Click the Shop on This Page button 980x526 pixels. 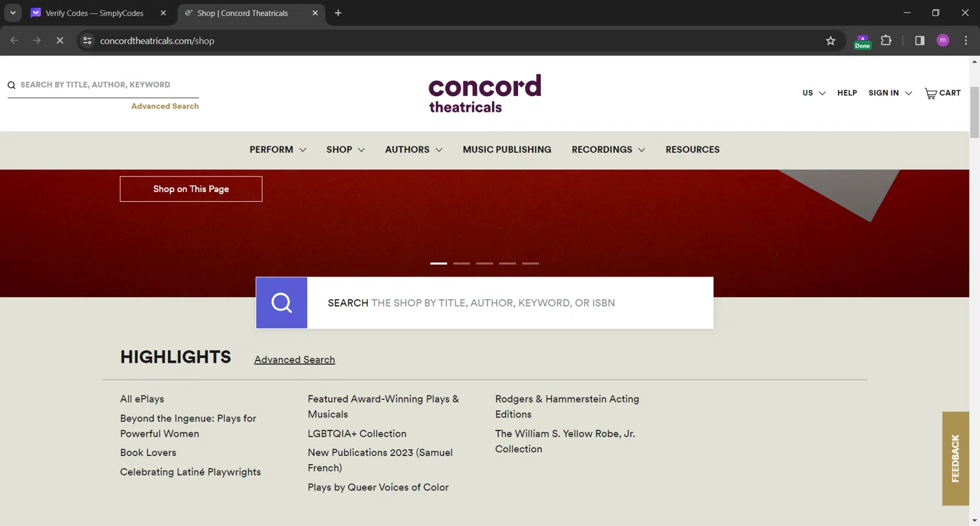pyautogui.click(x=191, y=189)
